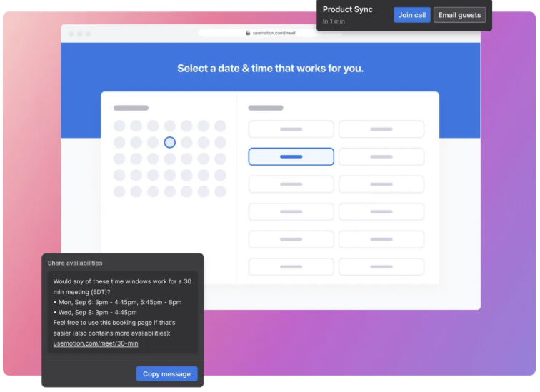Screen dimensions: 540x392
Task: Select the highlighted blue time slot
Action: [x=291, y=156]
